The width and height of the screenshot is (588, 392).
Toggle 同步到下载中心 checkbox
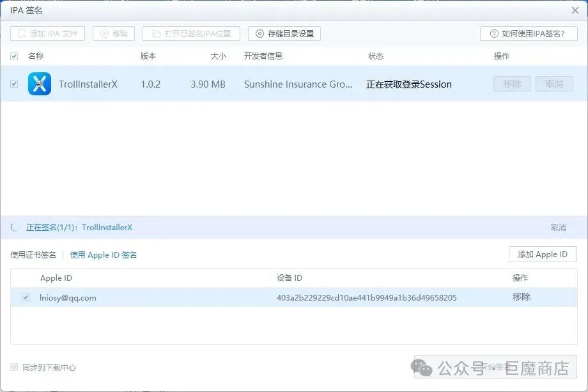click(14, 367)
